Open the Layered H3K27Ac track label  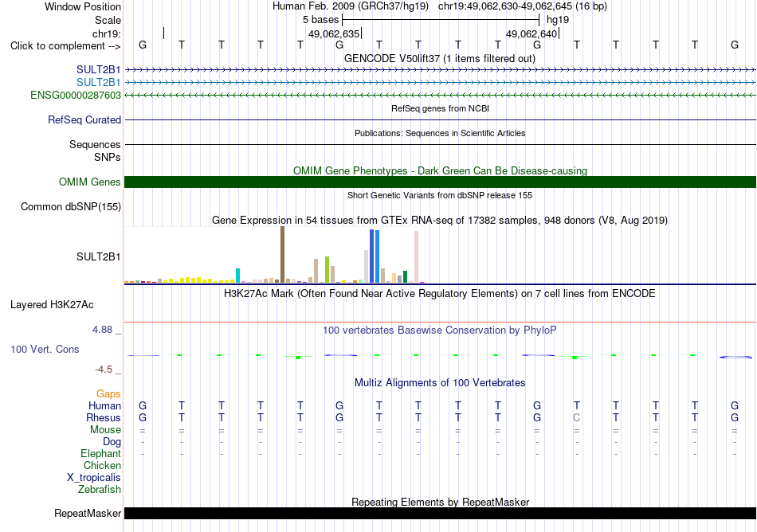pos(52,305)
